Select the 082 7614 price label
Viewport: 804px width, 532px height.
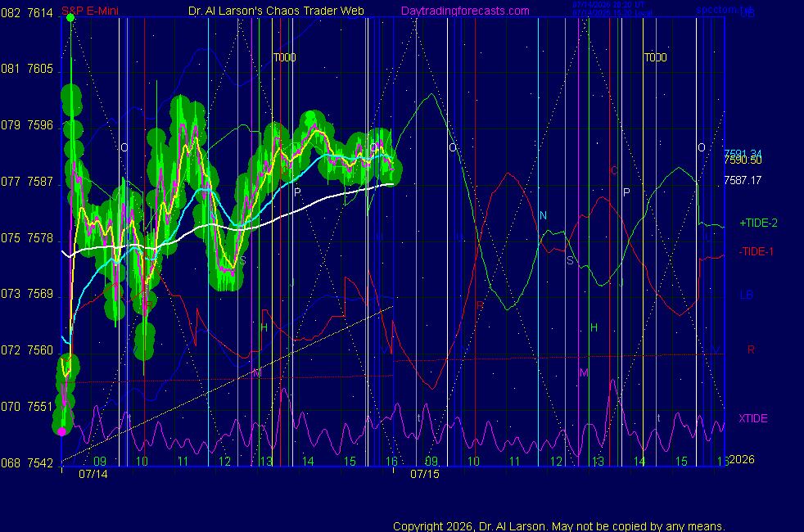(x=27, y=13)
